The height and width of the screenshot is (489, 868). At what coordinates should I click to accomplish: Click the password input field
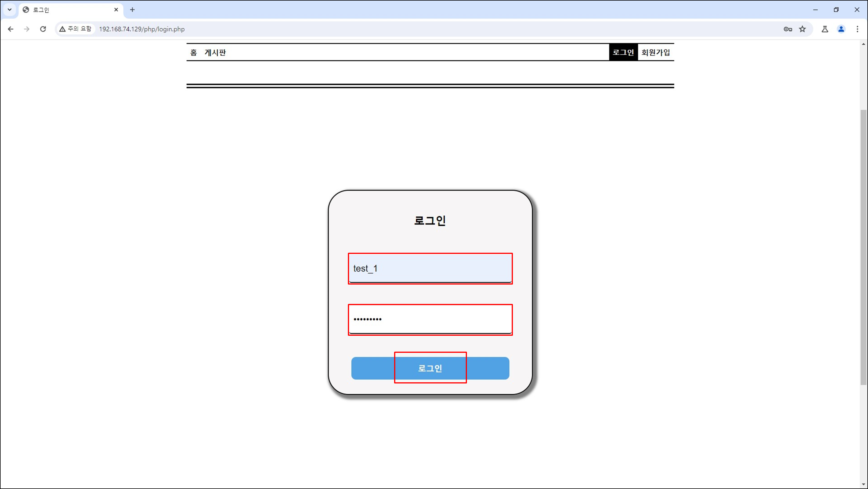(x=430, y=319)
